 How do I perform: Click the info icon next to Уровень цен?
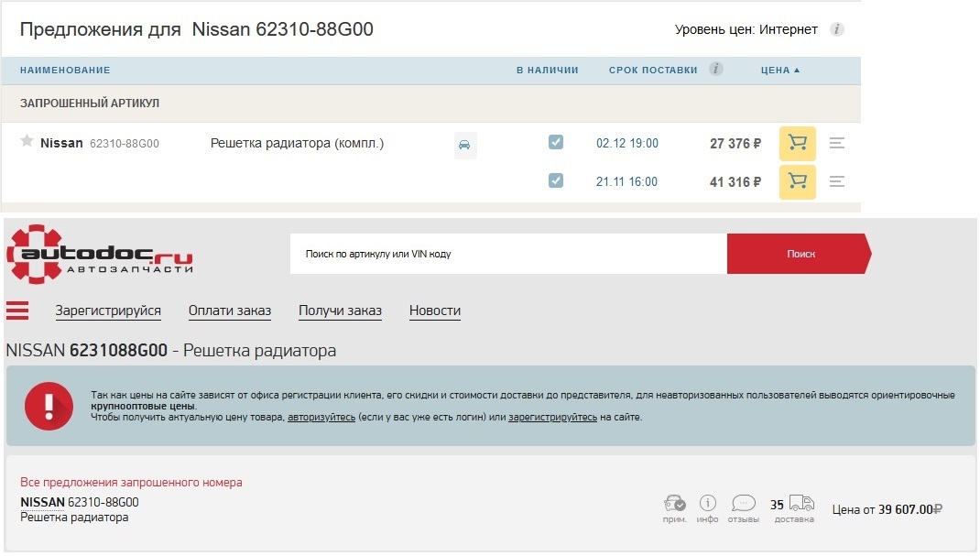(837, 29)
